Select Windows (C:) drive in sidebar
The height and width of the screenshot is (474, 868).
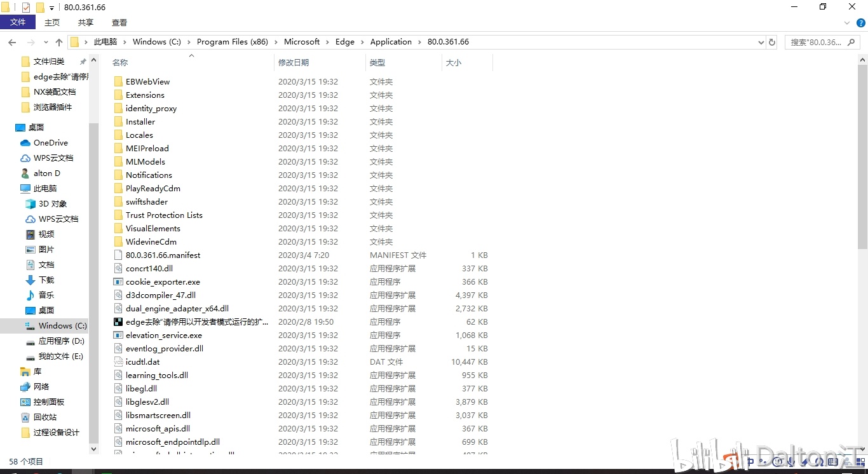click(x=62, y=325)
